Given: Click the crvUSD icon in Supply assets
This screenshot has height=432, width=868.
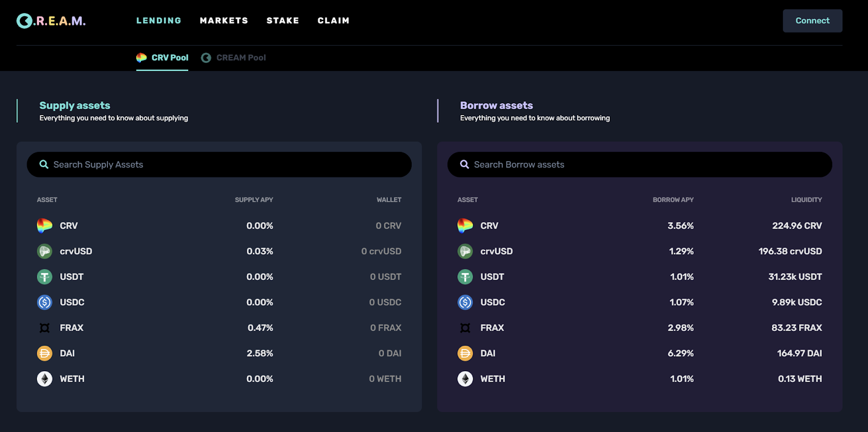Looking at the screenshot, I should tap(44, 251).
